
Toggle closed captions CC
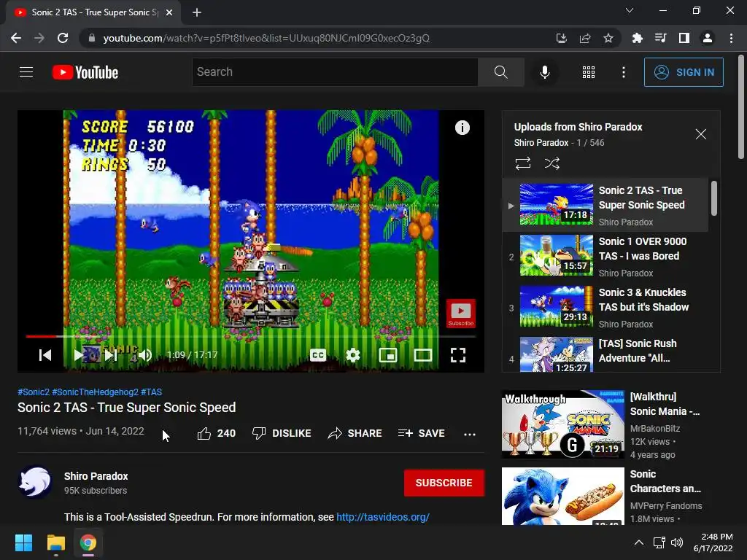pyautogui.click(x=318, y=355)
